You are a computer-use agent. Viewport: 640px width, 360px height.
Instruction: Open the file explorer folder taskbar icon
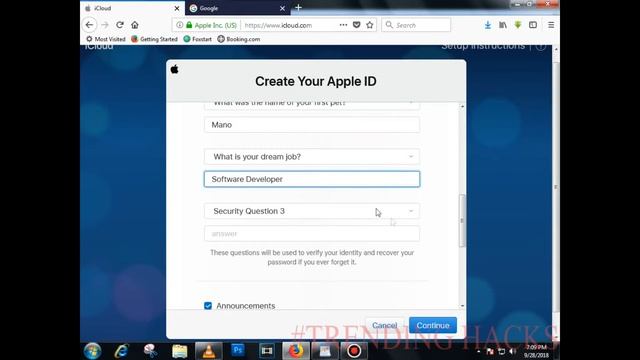tap(179, 351)
